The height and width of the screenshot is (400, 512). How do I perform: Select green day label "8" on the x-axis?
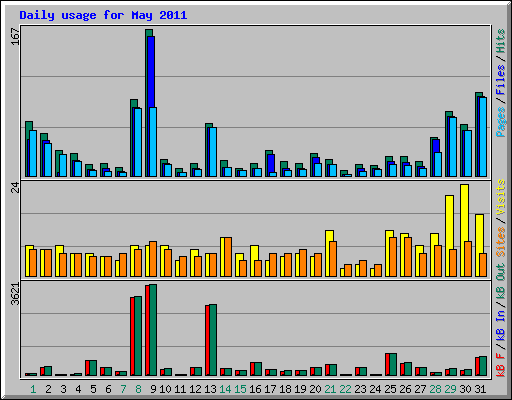[138, 389]
